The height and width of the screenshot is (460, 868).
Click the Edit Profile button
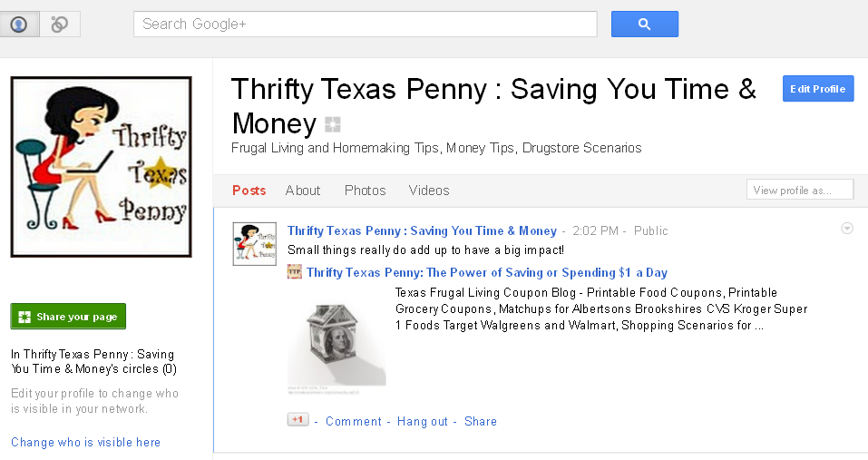(817, 89)
